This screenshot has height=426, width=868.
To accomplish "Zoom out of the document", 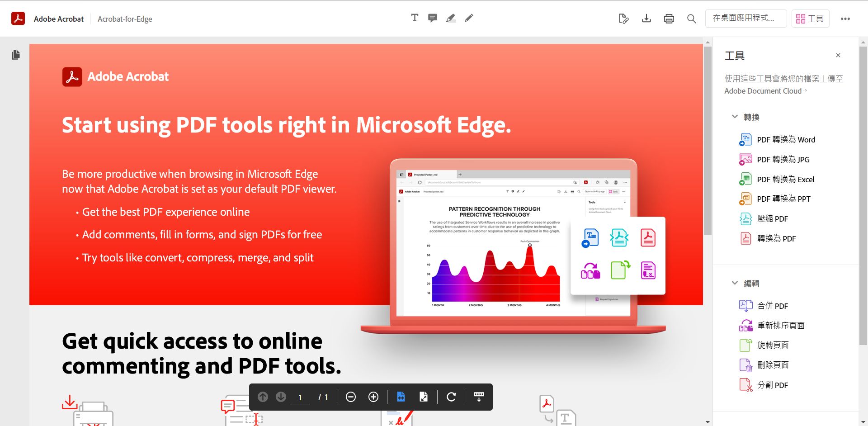I will [x=351, y=397].
